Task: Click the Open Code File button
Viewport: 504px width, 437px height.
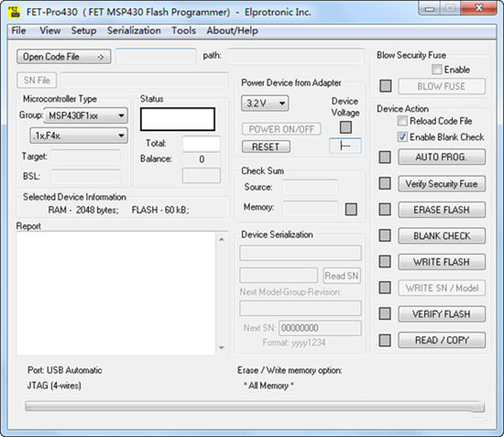Action: (63, 57)
